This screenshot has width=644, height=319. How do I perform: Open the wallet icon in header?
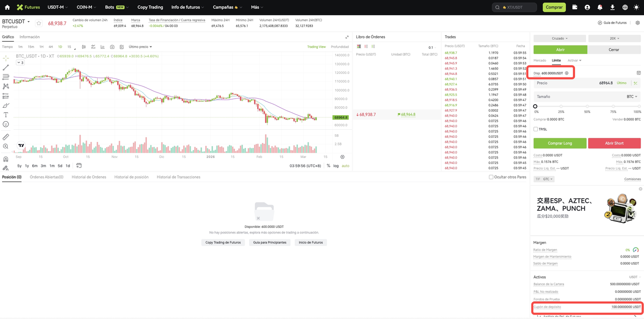click(575, 8)
